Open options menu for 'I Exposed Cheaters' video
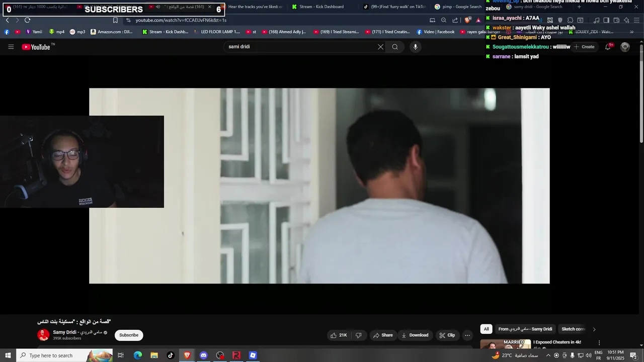The image size is (644, 362). (599, 343)
